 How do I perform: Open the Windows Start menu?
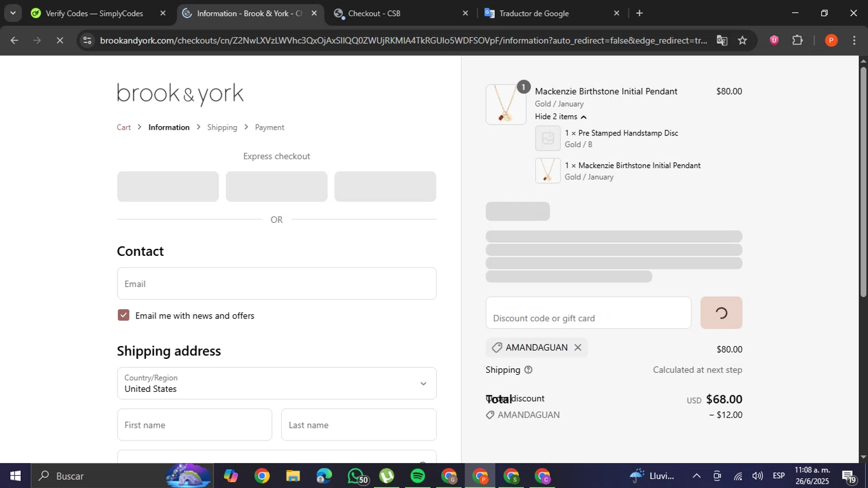pyautogui.click(x=16, y=476)
